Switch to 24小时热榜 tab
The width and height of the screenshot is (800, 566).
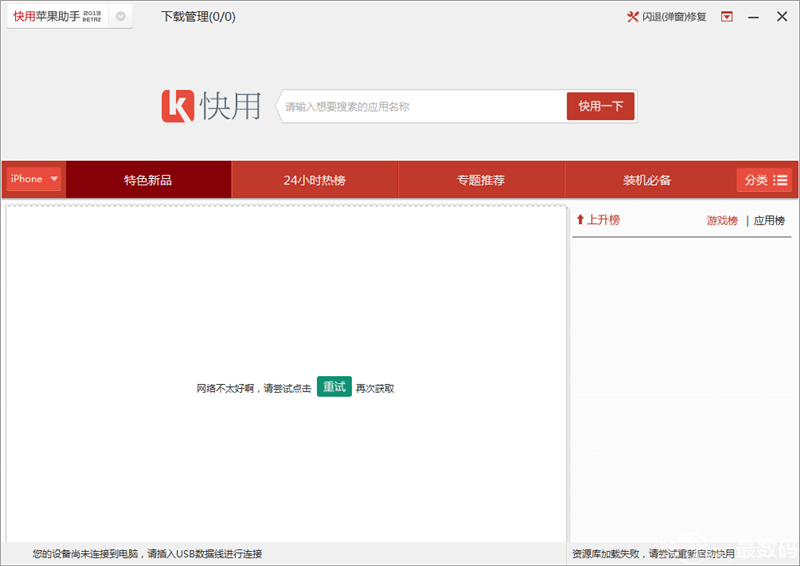pyautogui.click(x=314, y=180)
